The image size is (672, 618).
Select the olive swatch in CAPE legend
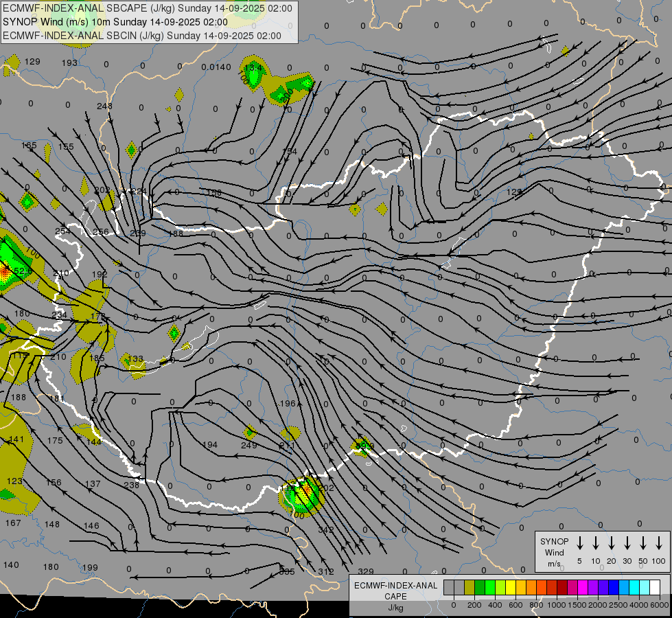click(x=470, y=588)
